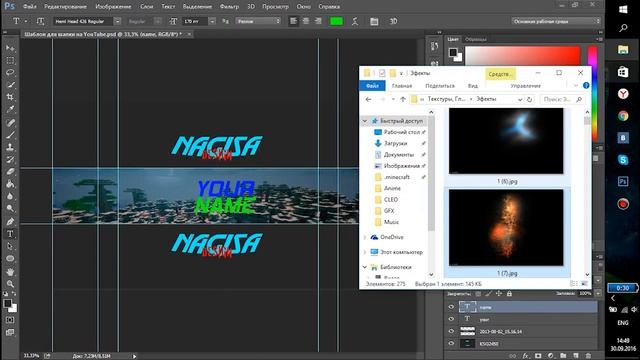The height and width of the screenshot is (360, 640).
Task: Select the Lasso tool
Action: pos(10,73)
